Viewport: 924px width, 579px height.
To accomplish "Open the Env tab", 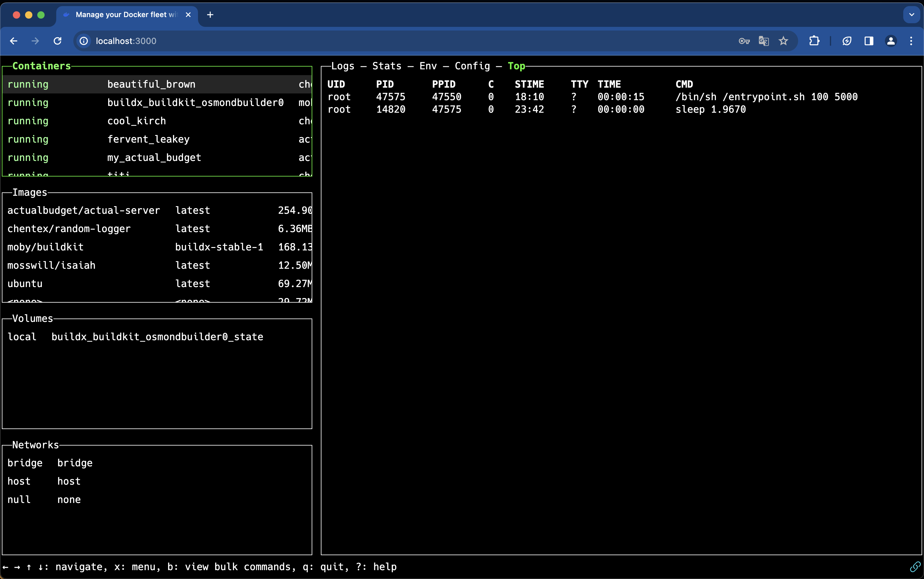I will 428,66.
